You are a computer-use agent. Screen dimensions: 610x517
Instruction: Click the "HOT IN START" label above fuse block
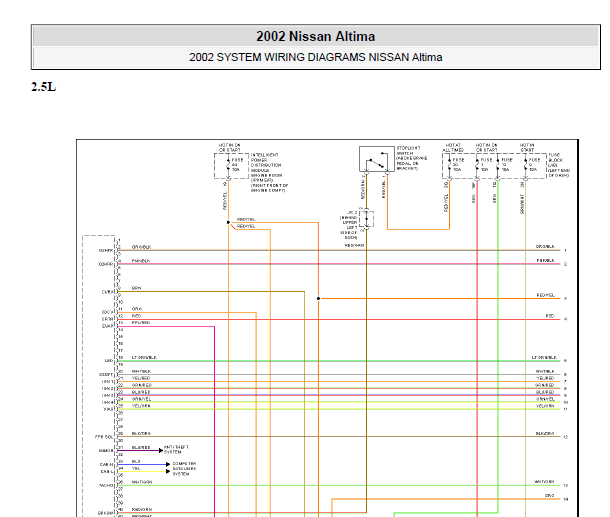(527, 147)
